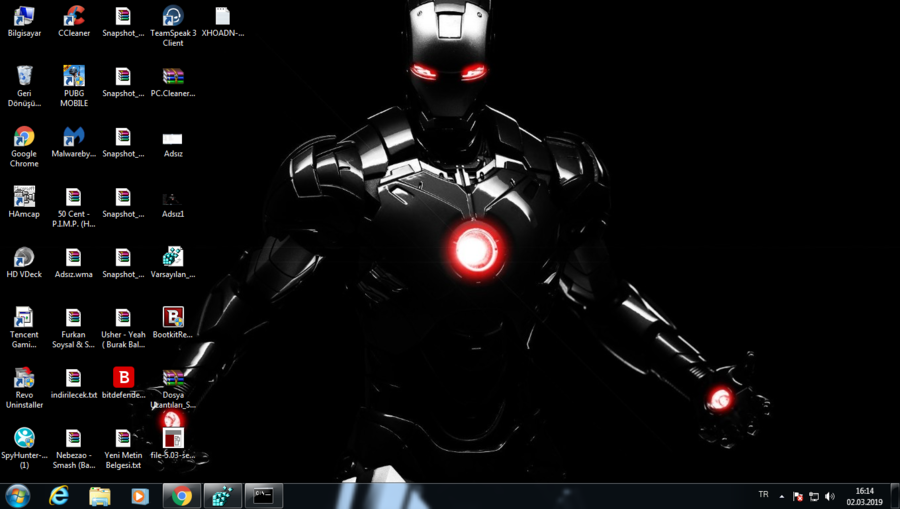Switch to Chrome on the taskbar
Screen dimensions: 900x509
(x=181, y=496)
